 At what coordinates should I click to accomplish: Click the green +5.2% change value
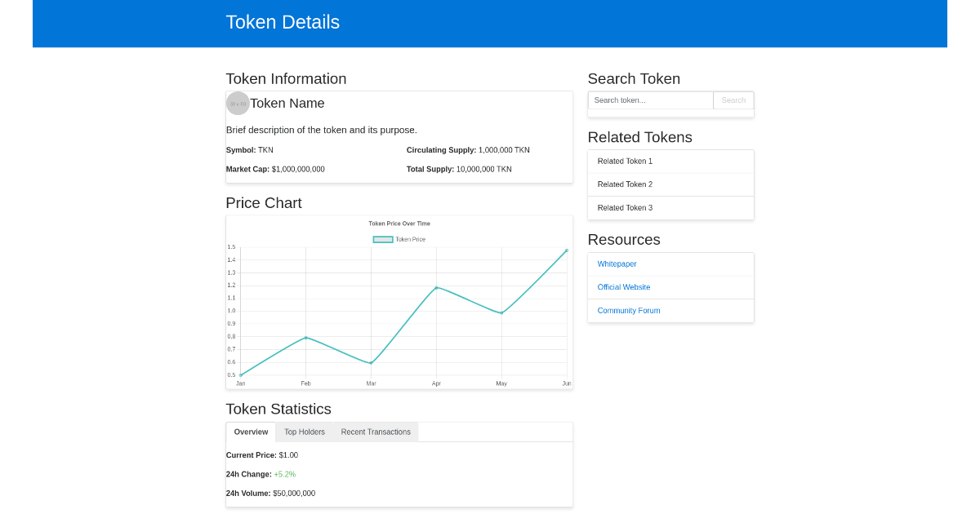point(284,474)
